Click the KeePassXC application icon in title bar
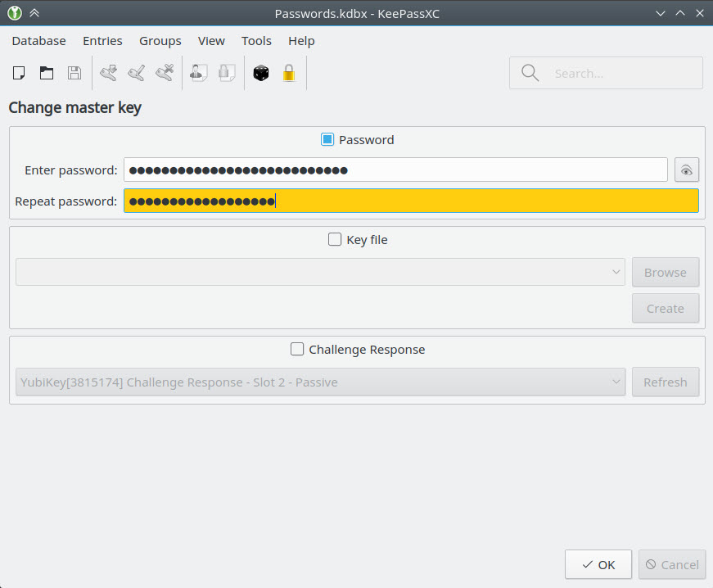This screenshot has height=588, width=713. pyautogui.click(x=15, y=13)
